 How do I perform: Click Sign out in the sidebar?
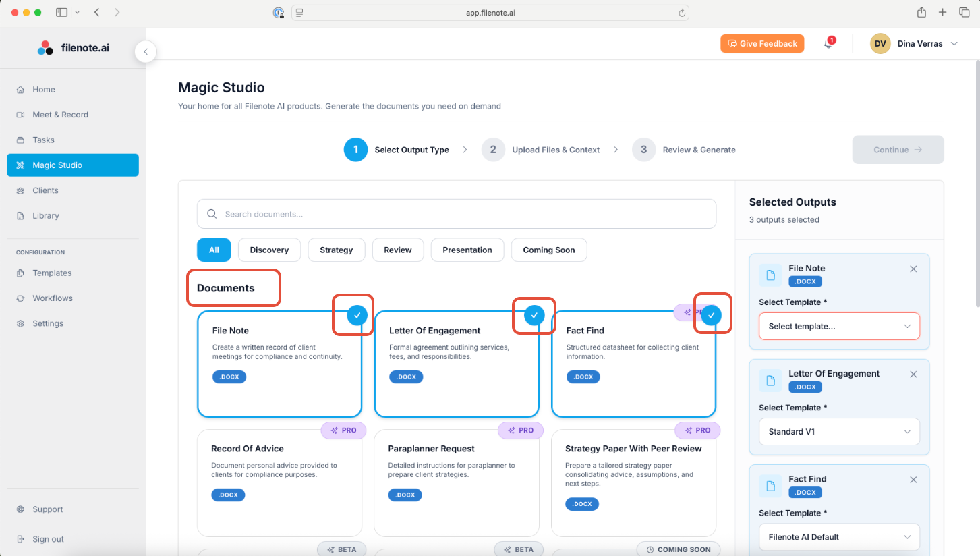pyautogui.click(x=48, y=539)
